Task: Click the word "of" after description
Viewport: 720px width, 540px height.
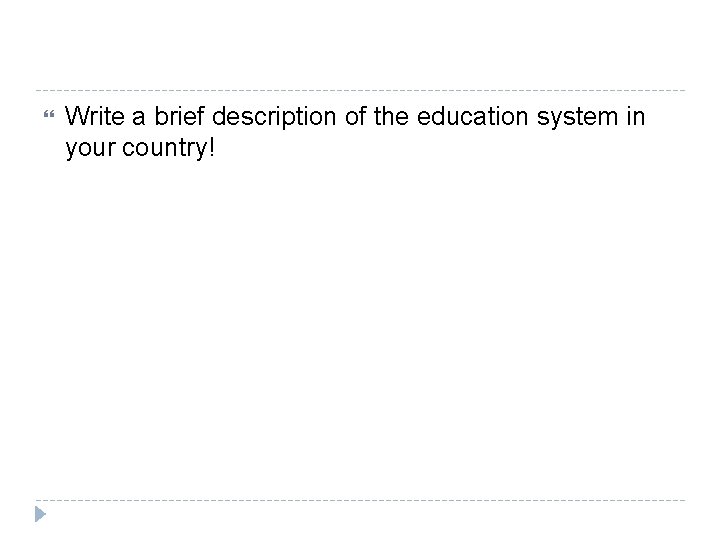Action: pyautogui.click(x=355, y=116)
